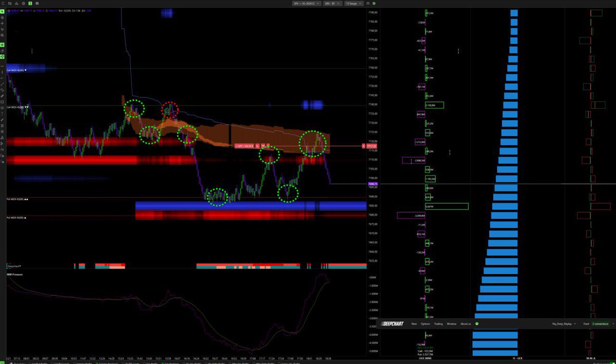Image resolution: width=616 pixels, height=364 pixels.
Task: Toggle the magnet snap tool
Action: pos(3,29)
